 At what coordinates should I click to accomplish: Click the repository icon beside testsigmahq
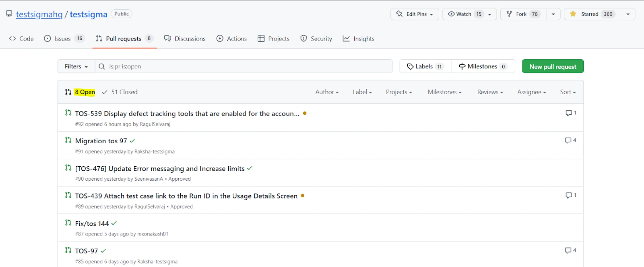tap(9, 14)
